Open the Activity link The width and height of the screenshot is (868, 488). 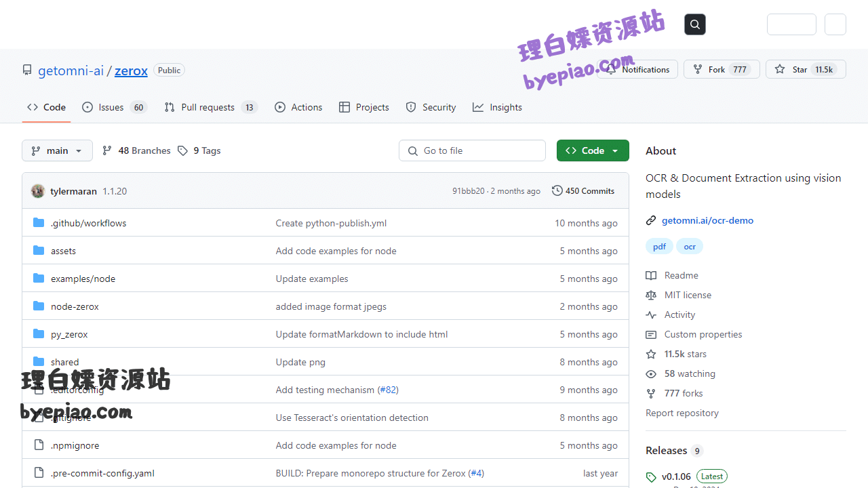(x=671, y=314)
